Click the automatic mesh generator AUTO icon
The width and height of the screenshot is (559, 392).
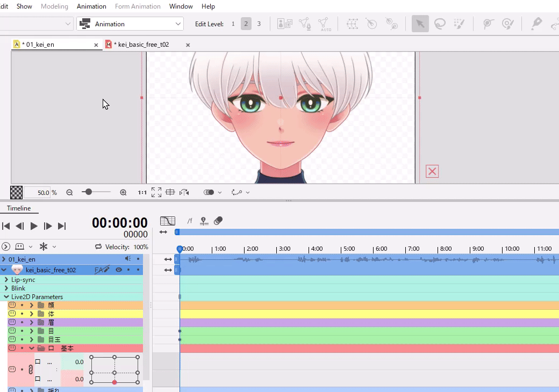[324, 24]
